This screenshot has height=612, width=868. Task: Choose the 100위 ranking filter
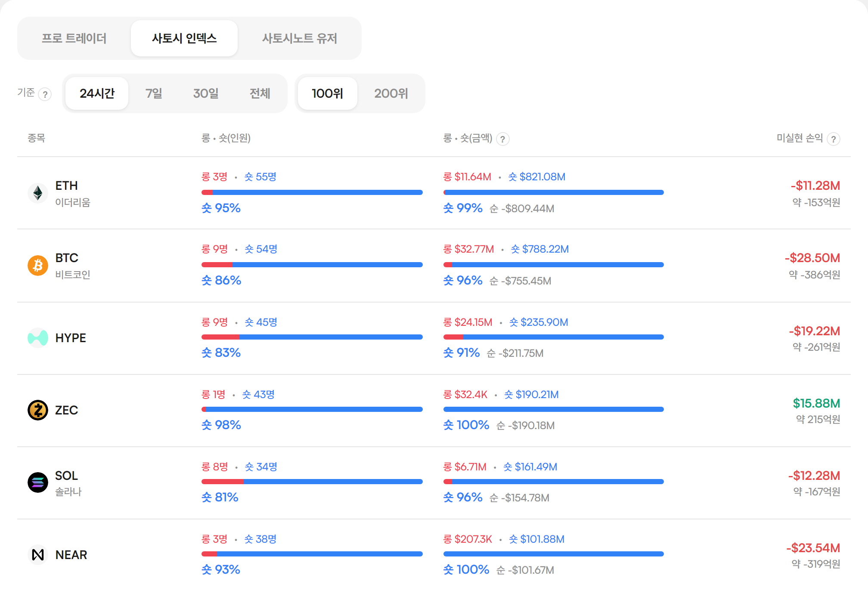pyautogui.click(x=327, y=93)
